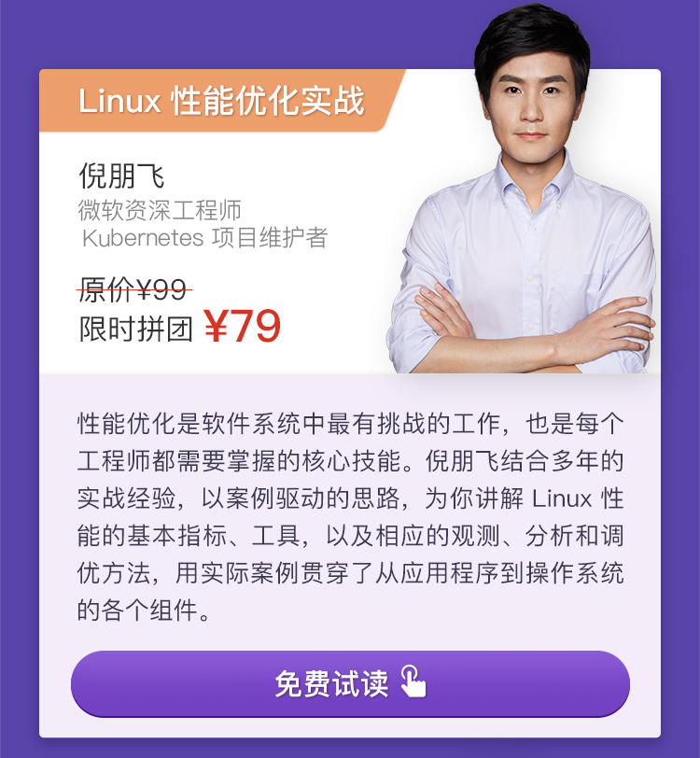Select the 限时拼团 label

coord(136,330)
